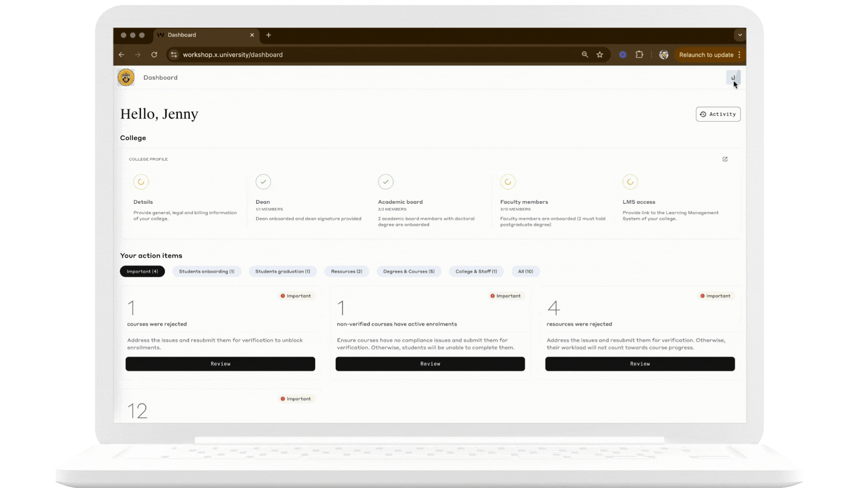Open the browser three-dot menu

point(740,54)
